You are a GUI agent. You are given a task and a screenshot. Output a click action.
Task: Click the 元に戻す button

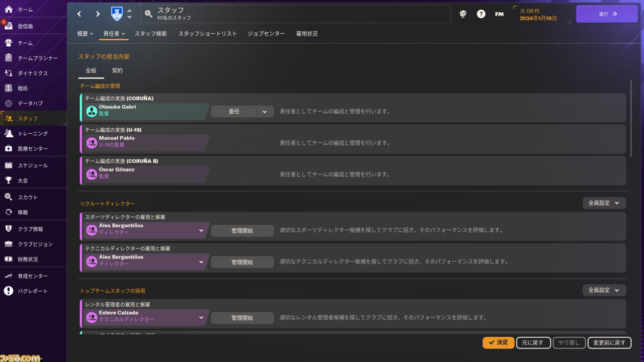click(533, 342)
